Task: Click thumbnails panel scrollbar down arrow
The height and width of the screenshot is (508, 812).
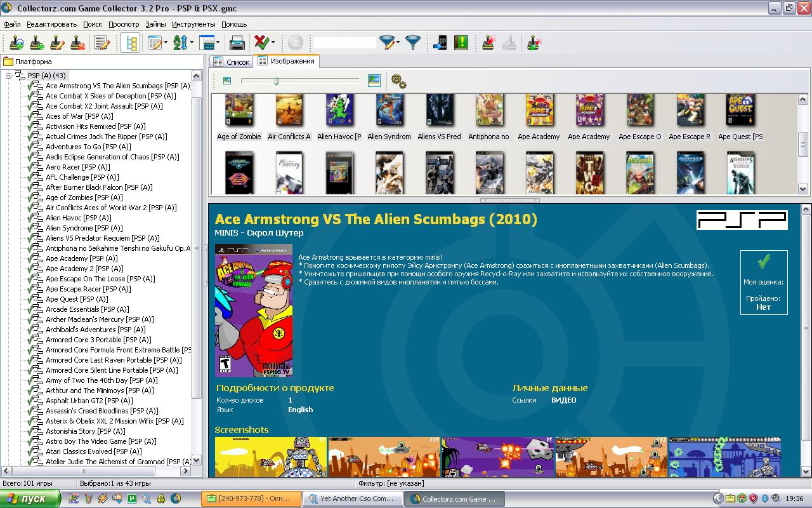Action: (802, 189)
